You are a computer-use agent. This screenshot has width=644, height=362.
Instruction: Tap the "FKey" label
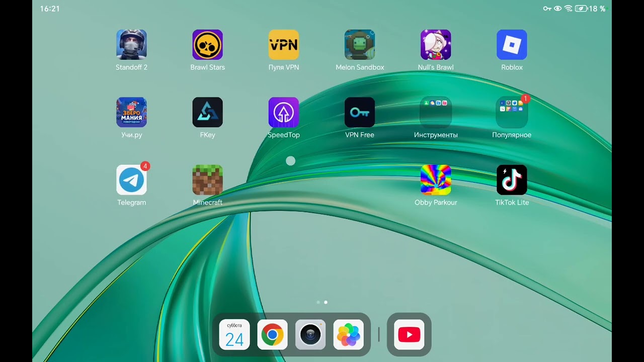point(207,135)
